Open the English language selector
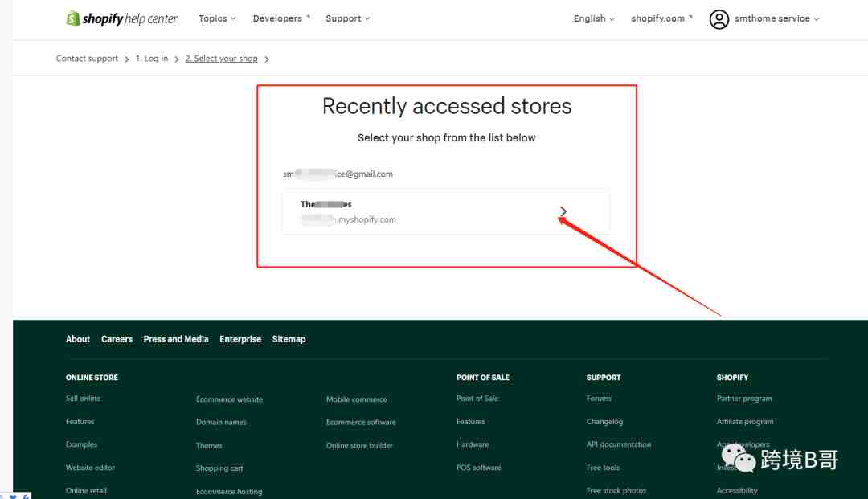The width and height of the screenshot is (868, 499). (x=594, y=18)
